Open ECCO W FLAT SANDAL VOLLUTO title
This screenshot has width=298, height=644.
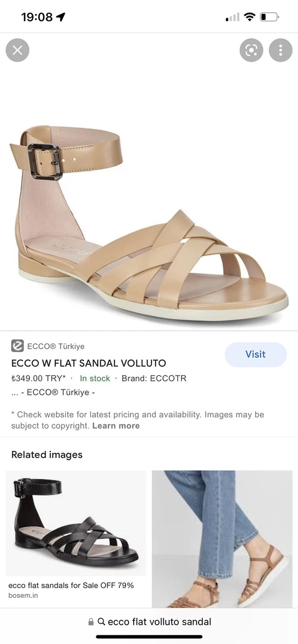(x=89, y=363)
